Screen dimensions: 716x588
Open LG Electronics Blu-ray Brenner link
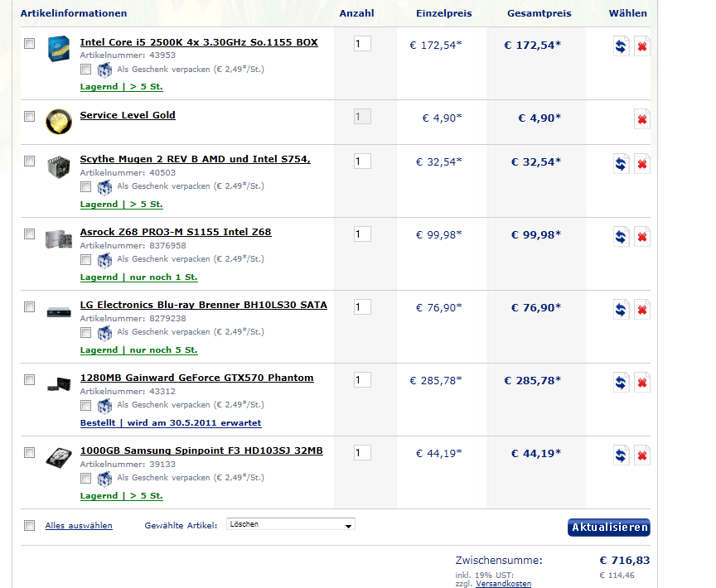[x=204, y=305]
